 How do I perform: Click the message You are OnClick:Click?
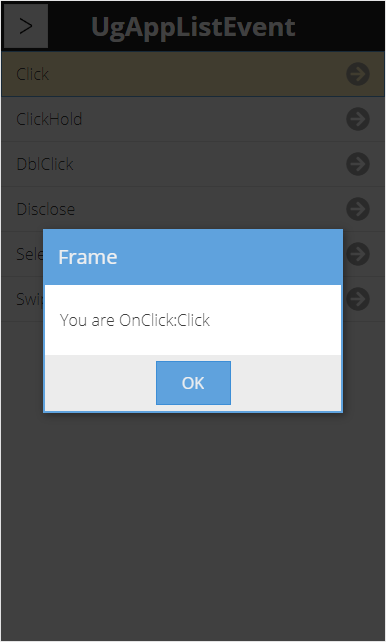[135, 320]
